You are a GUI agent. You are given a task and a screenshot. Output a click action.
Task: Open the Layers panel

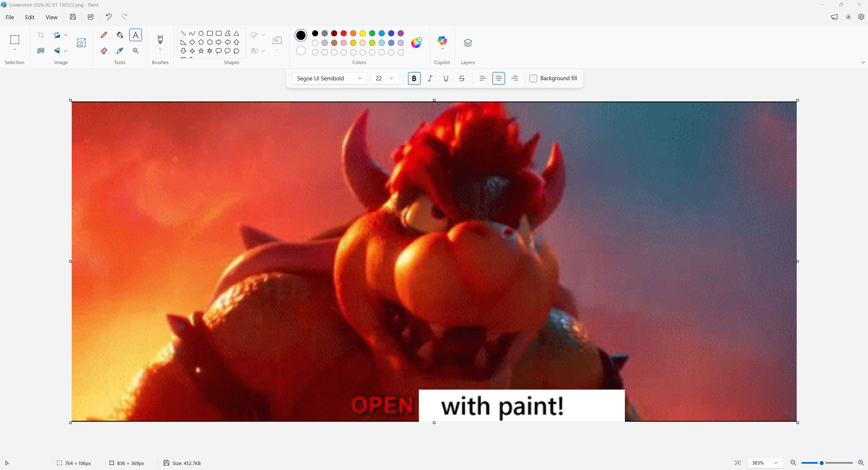click(468, 43)
